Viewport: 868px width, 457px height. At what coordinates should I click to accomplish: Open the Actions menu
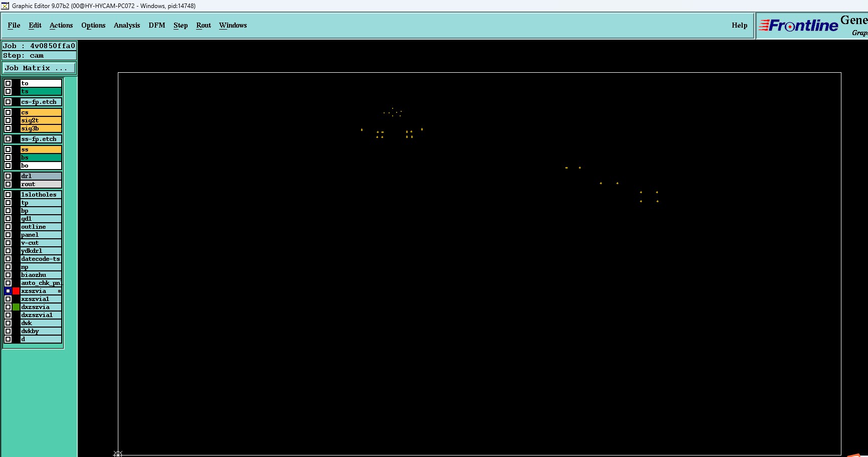pyautogui.click(x=61, y=25)
